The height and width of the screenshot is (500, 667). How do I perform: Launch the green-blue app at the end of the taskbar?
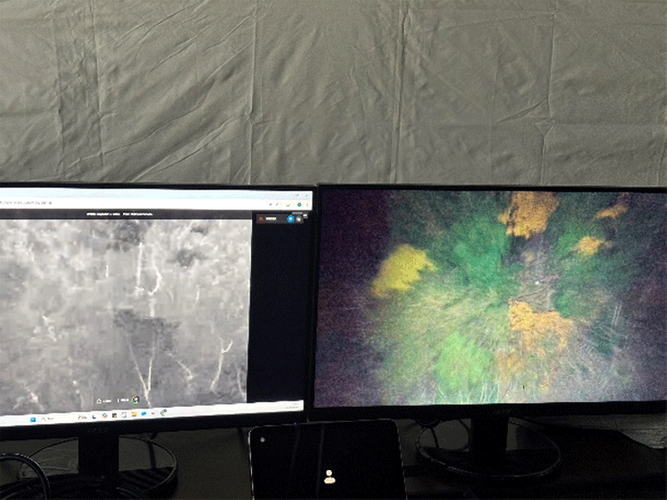(x=164, y=413)
